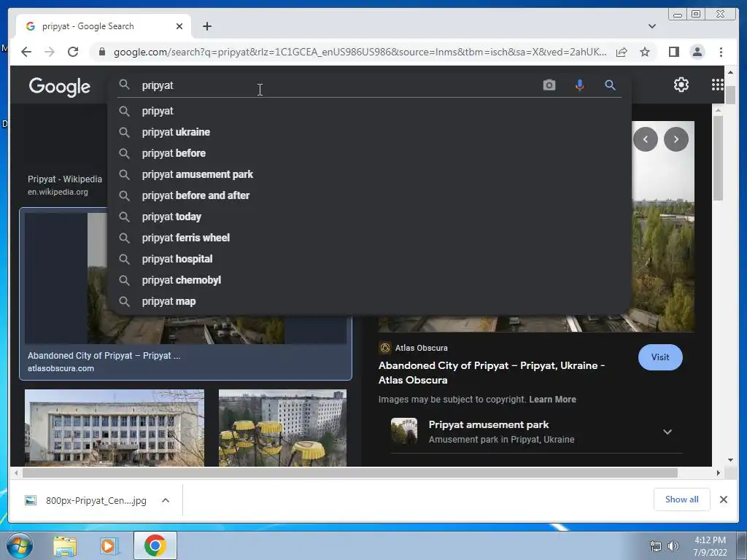747x560 pixels.
Task: Click the scroll down arrow at bottom right
Action: (730, 460)
